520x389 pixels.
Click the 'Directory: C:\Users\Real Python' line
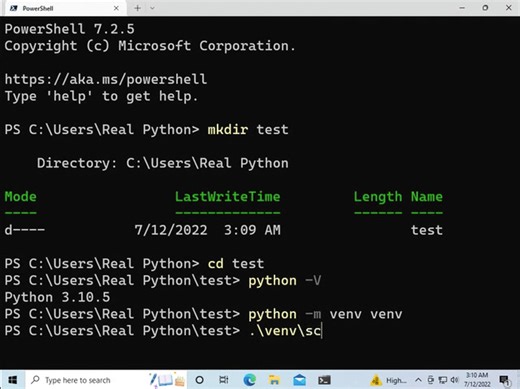pyautogui.click(x=163, y=163)
